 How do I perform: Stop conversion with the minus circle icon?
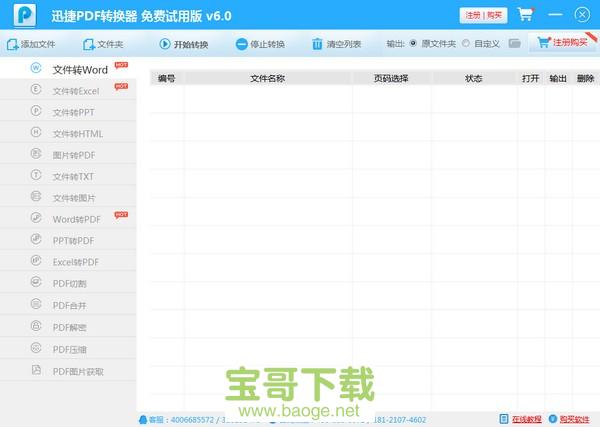tap(241, 44)
